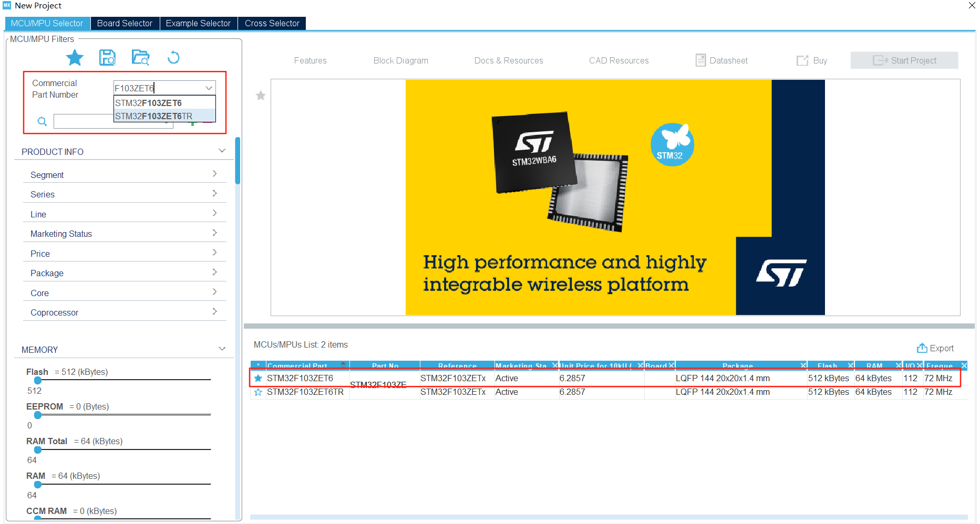Click the Start Project button
This screenshot has height=524, width=980.
point(904,60)
